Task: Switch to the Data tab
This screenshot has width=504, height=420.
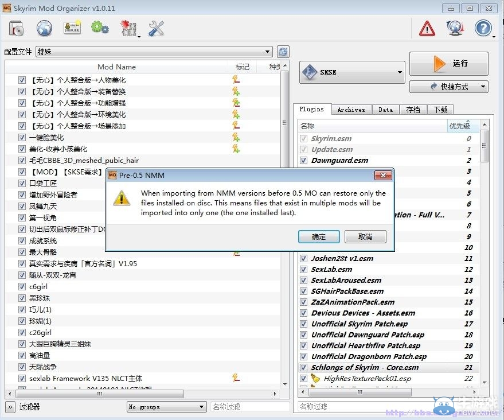Action: pos(386,110)
